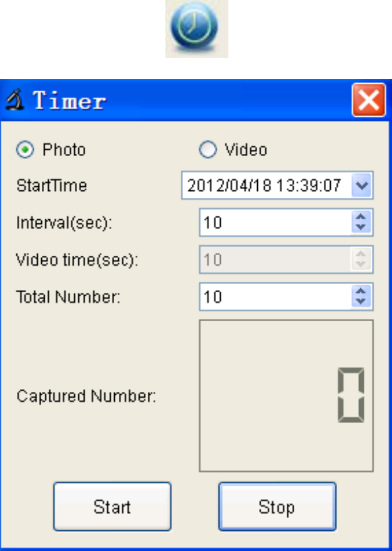This screenshot has height=551, width=392.
Task: Decrease Interval(sec) with the down arrow
Action: coord(361,227)
